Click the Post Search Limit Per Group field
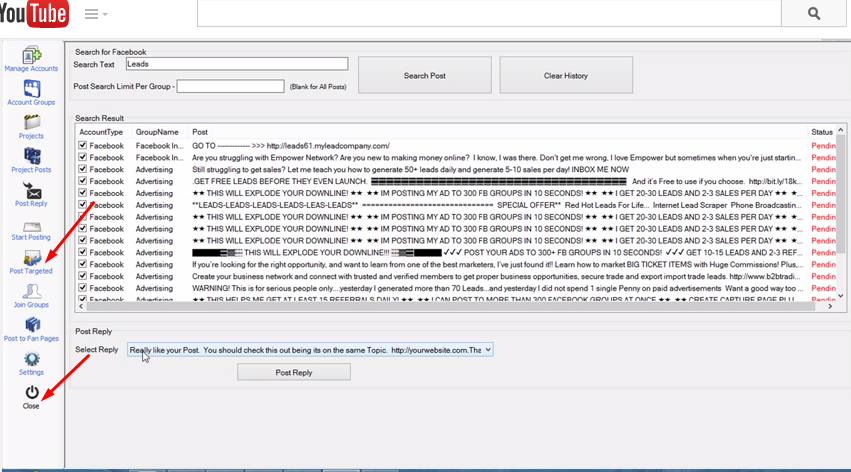 (230, 86)
